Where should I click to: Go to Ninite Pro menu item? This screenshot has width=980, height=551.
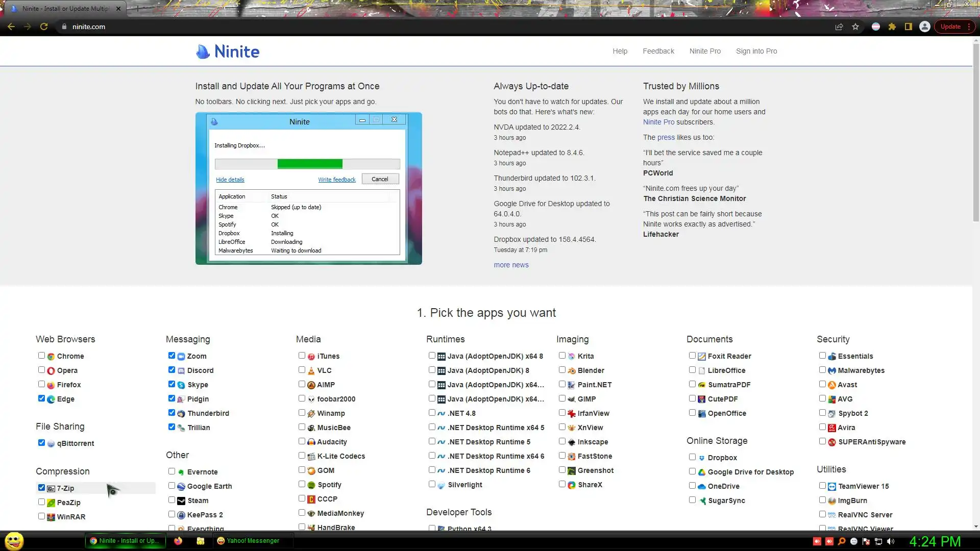click(704, 51)
